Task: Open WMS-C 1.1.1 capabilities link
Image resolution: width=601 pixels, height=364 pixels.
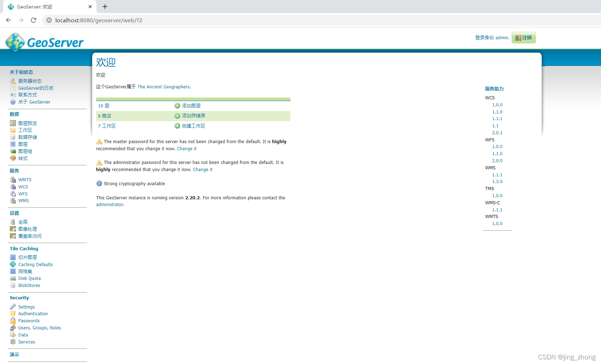Action: [497, 210]
